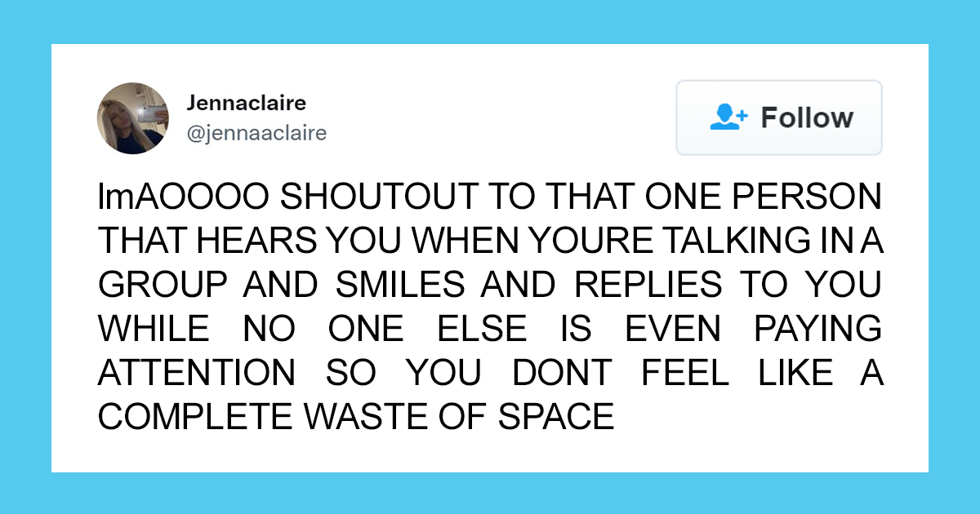Click the word "FEEL" in the tweet

[x=686, y=374]
